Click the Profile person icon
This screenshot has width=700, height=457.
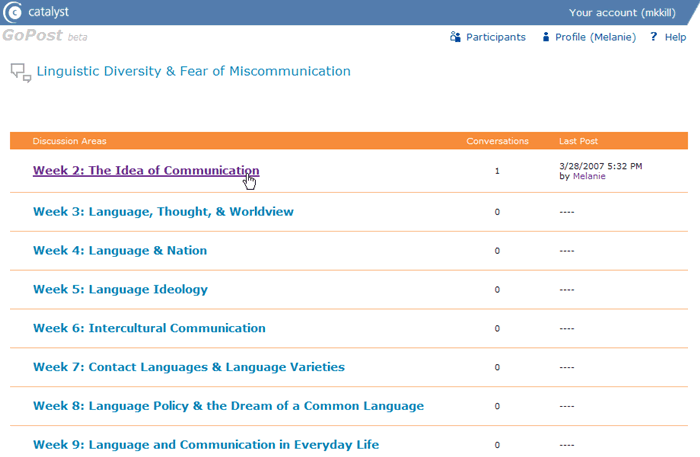tap(546, 37)
